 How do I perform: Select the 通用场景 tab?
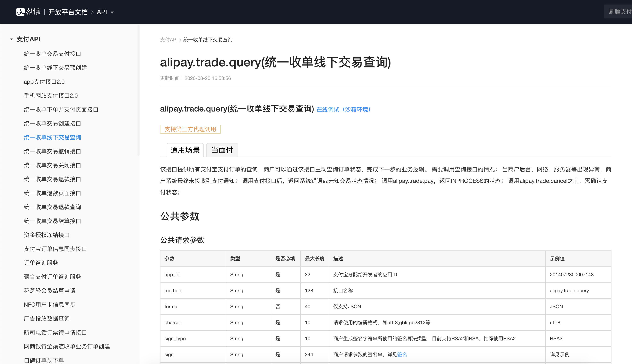[x=185, y=150]
